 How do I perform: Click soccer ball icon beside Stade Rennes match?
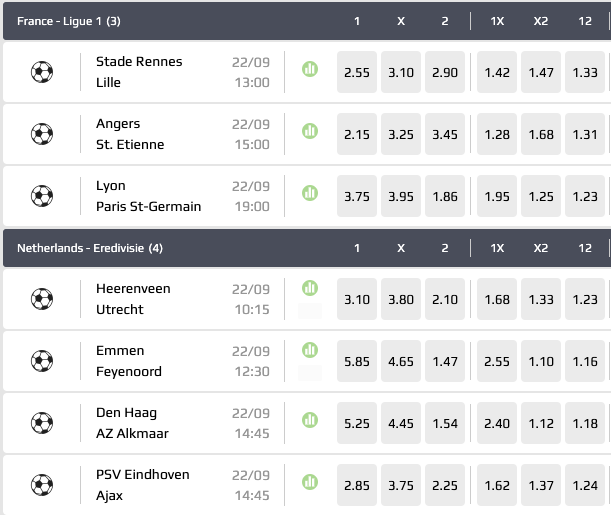(x=42, y=72)
